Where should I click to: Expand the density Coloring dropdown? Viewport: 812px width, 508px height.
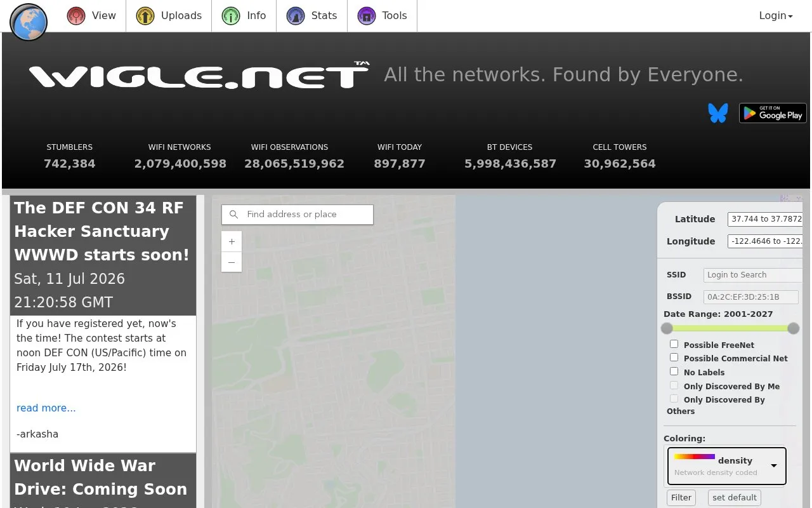(x=726, y=466)
